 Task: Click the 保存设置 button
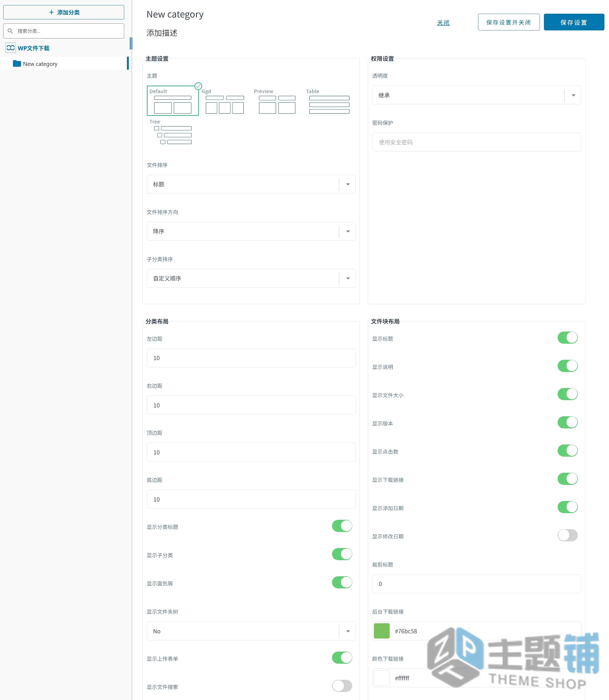[574, 22]
